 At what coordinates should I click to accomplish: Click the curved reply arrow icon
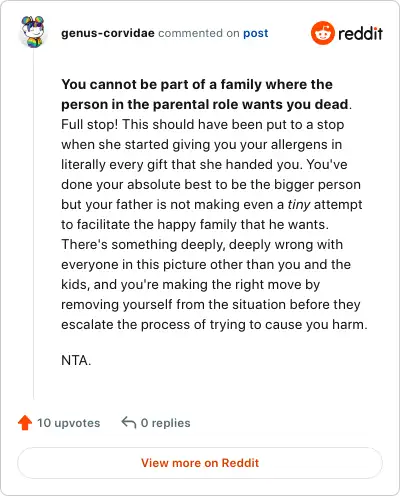[129, 423]
